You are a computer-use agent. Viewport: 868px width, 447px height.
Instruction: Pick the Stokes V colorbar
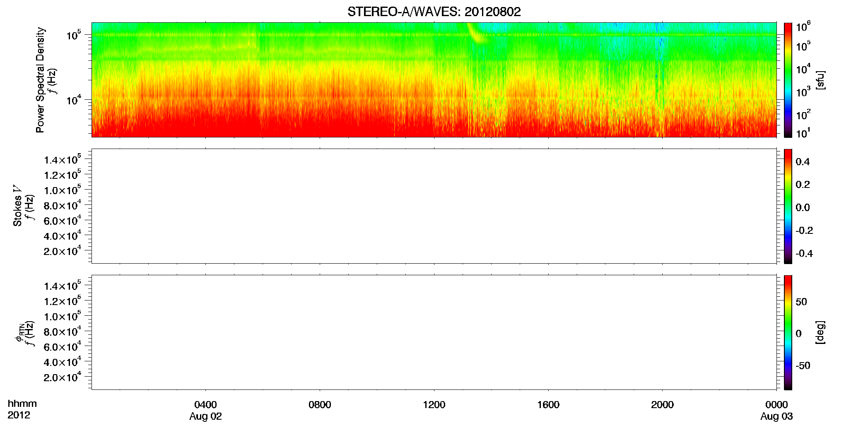pos(788,206)
